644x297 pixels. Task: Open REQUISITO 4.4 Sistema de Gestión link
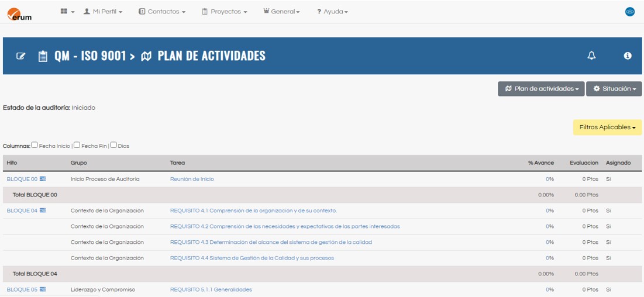[252, 258]
